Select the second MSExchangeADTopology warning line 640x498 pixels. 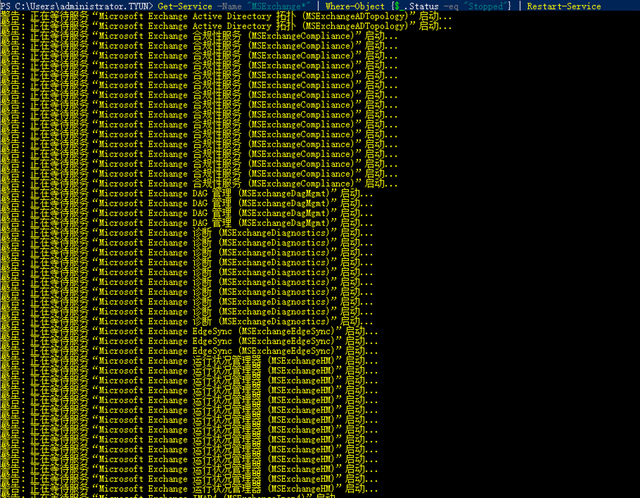[x=226, y=26]
